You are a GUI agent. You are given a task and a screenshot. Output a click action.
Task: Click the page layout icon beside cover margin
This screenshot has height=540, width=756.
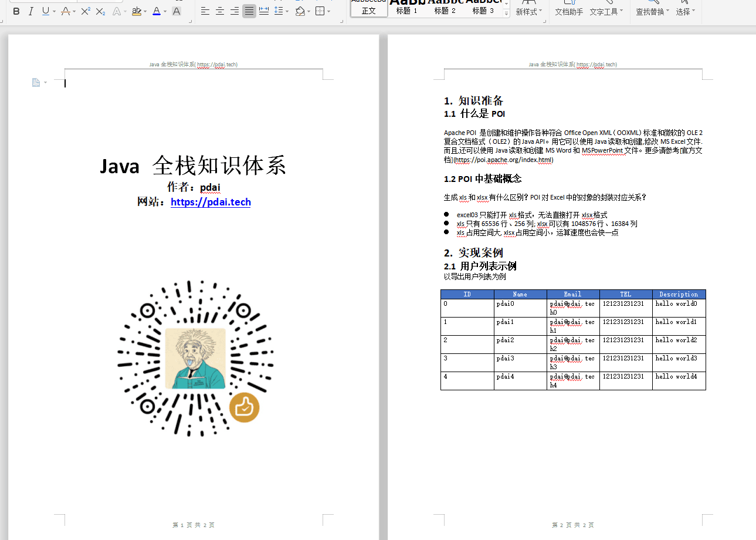[36, 83]
